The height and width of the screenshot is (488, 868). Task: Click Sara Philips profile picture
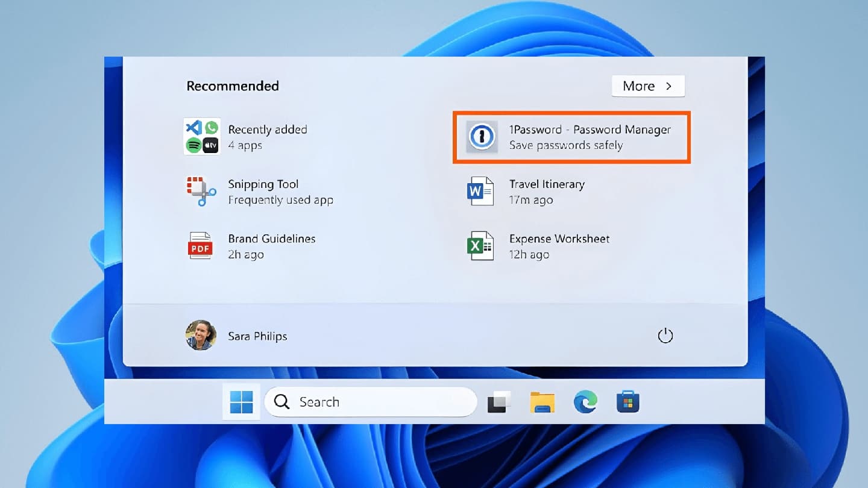201,335
